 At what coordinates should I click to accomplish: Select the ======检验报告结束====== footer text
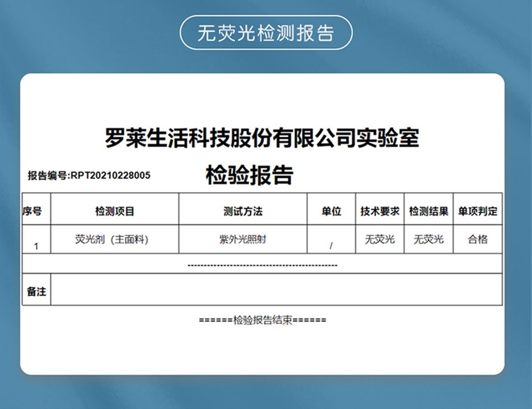click(262, 320)
